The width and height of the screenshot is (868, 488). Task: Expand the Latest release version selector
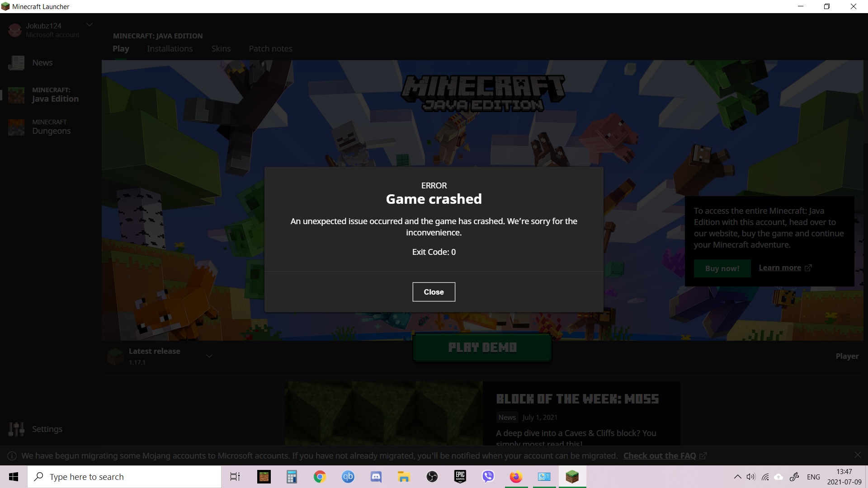pyautogui.click(x=209, y=356)
